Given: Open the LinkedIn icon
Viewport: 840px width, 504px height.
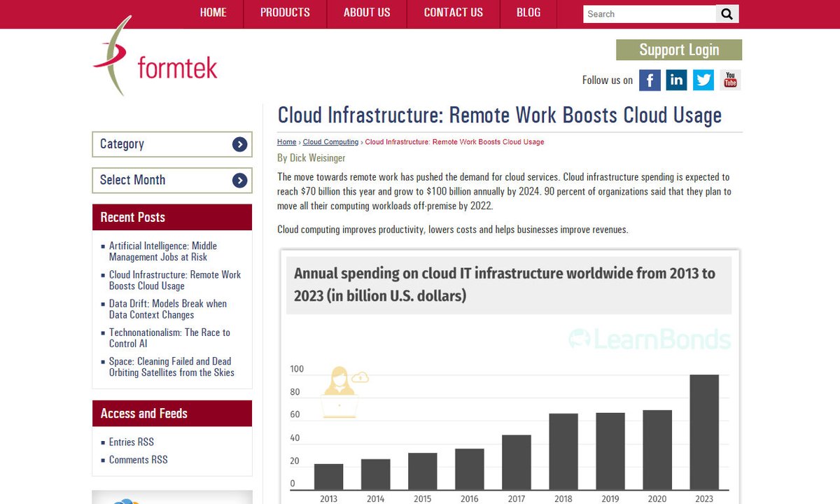Looking at the screenshot, I should tap(676, 80).
